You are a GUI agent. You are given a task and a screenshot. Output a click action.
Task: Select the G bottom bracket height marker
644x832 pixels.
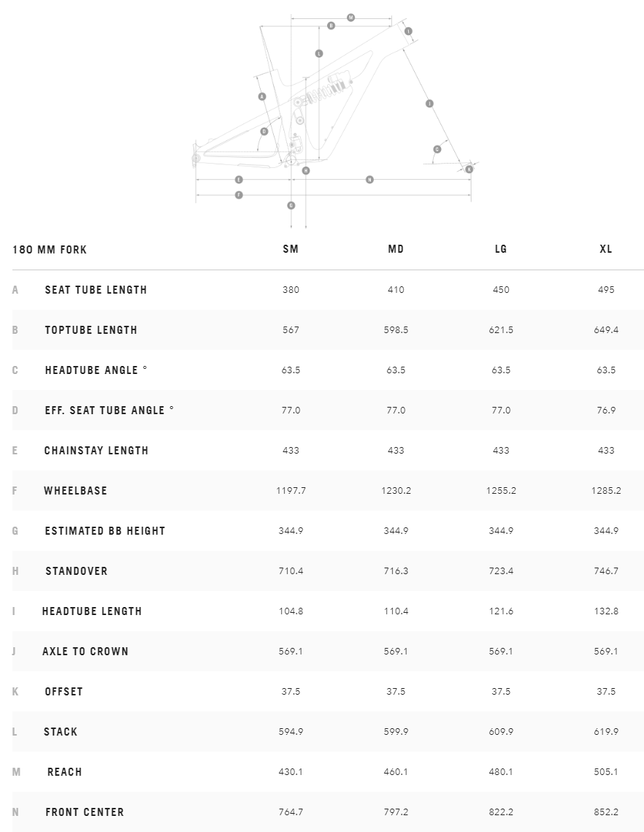pos(291,205)
